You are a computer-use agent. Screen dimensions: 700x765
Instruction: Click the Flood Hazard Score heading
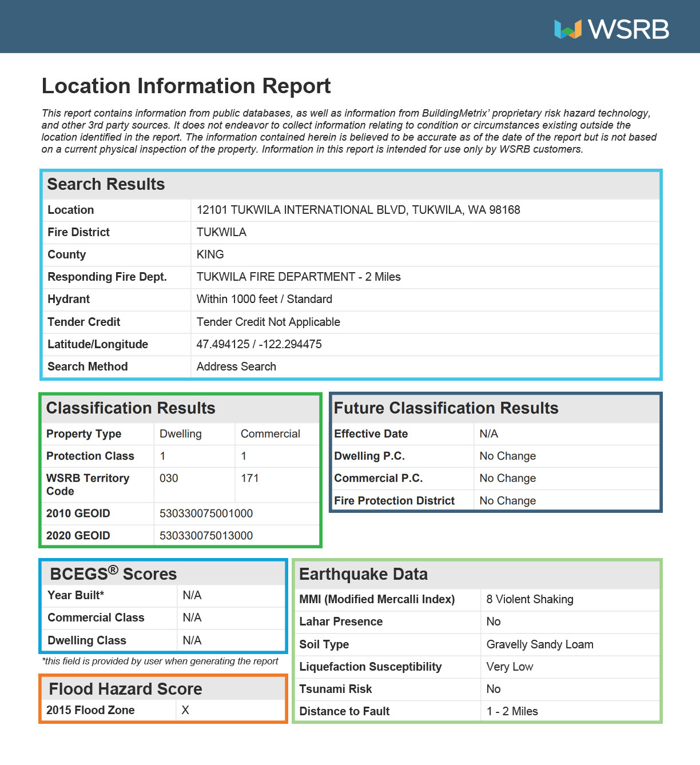pos(125,688)
